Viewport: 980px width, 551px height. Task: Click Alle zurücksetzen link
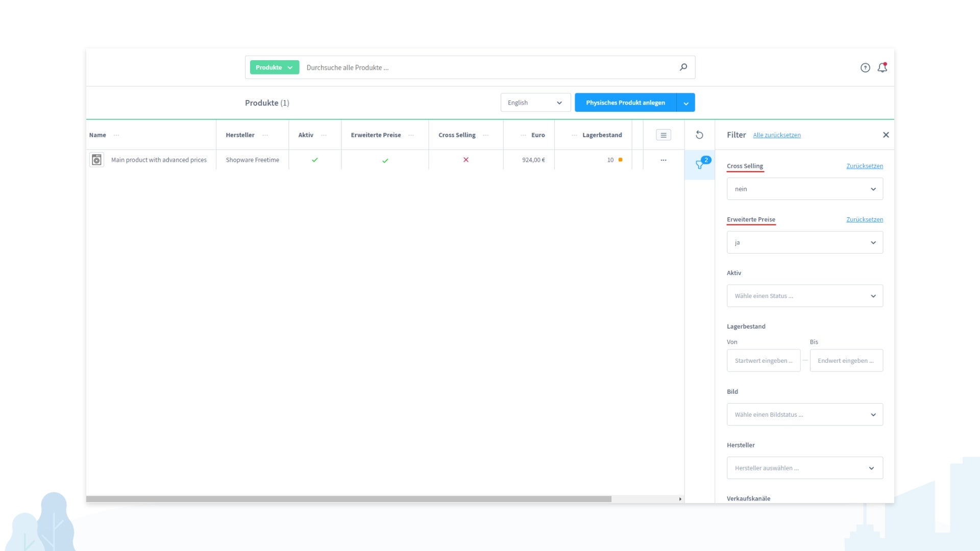(x=777, y=135)
